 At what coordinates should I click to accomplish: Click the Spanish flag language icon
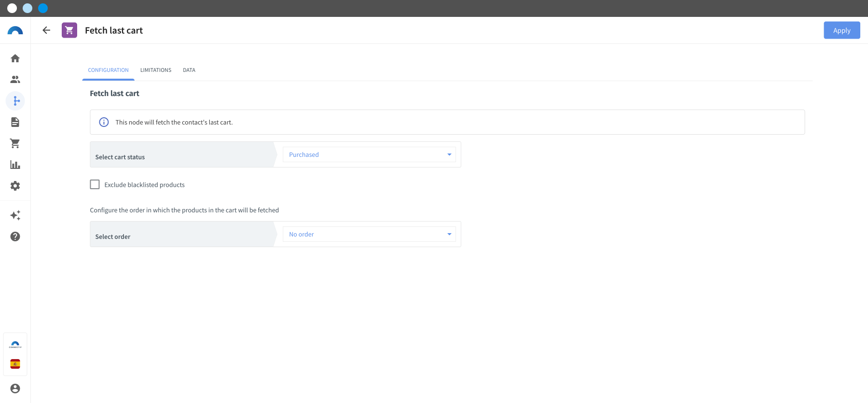pos(15,364)
